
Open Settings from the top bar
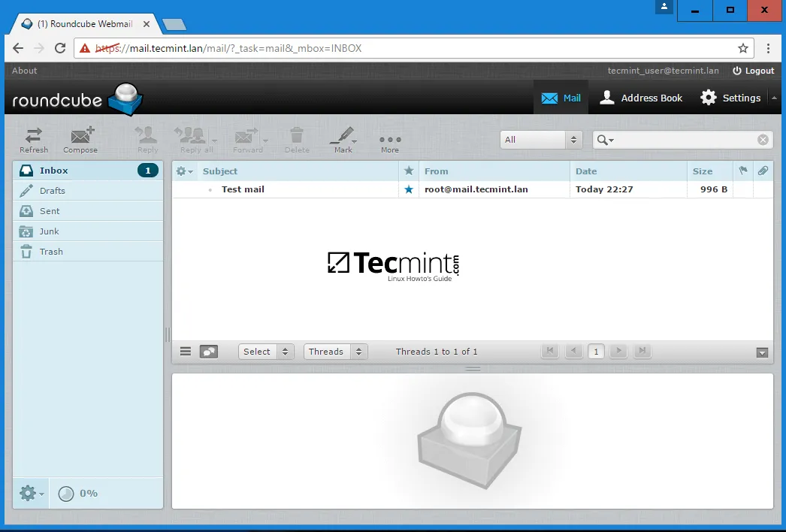[x=730, y=98]
